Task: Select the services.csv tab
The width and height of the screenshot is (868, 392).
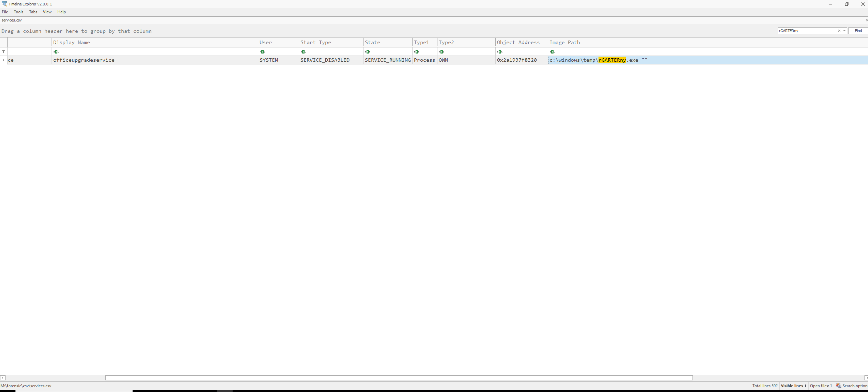Action: (12, 20)
